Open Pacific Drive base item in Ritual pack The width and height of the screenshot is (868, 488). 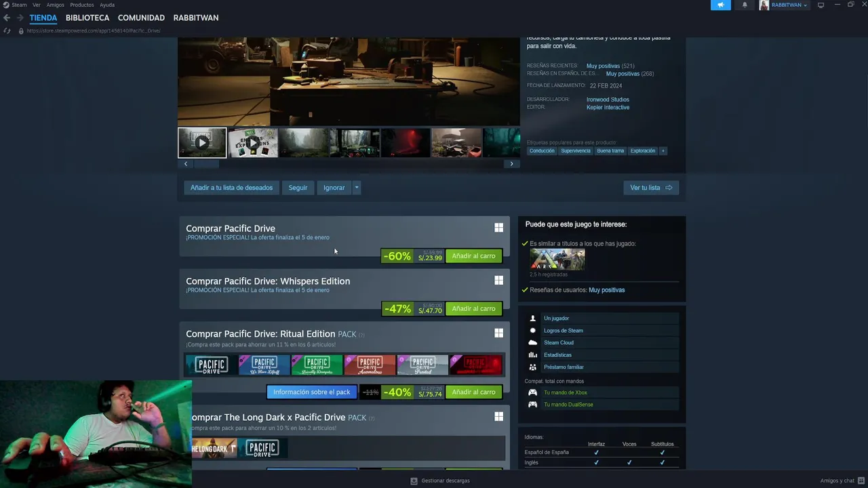coord(212,365)
